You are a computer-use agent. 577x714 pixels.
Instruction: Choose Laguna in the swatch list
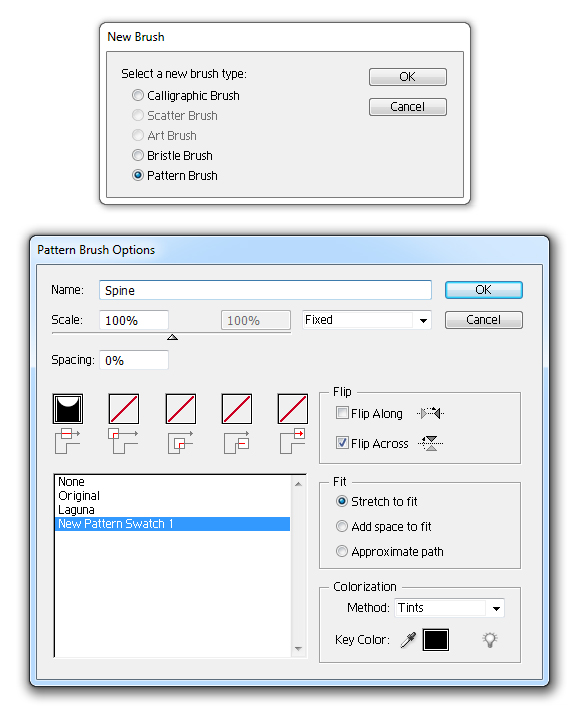77,510
